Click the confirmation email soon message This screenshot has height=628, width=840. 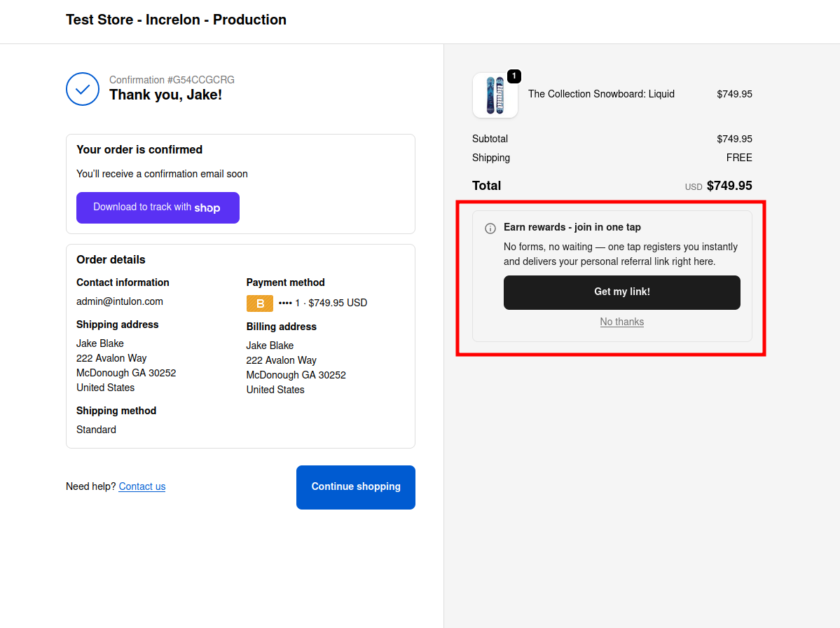[x=162, y=174]
